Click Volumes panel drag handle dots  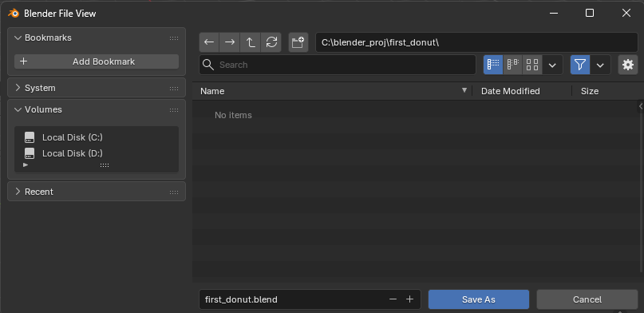(x=174, y=110)
